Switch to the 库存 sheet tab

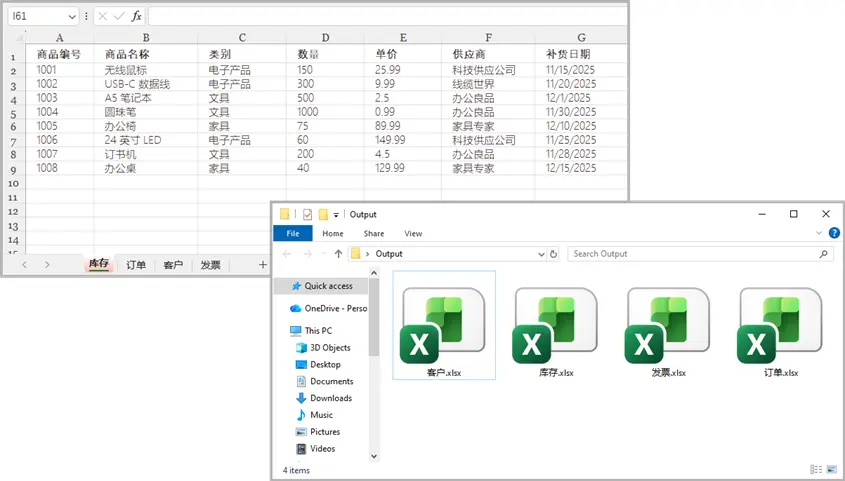coord(99,264)
